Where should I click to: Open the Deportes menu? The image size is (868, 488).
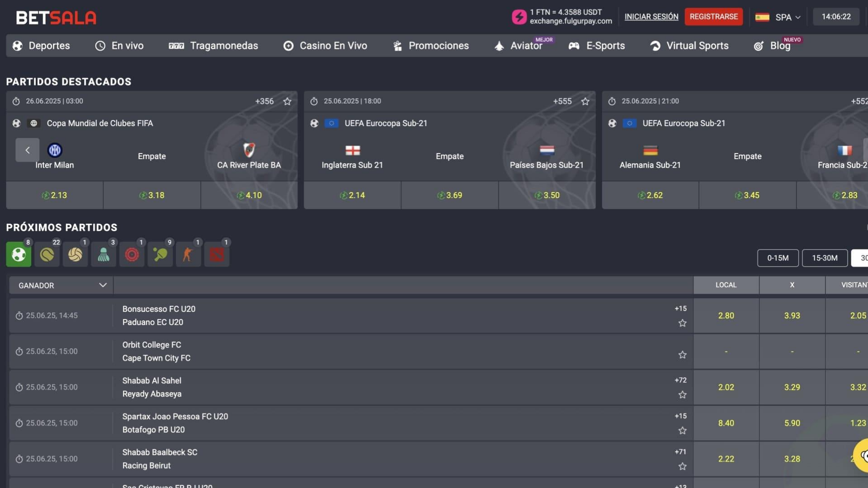[41, 46]
